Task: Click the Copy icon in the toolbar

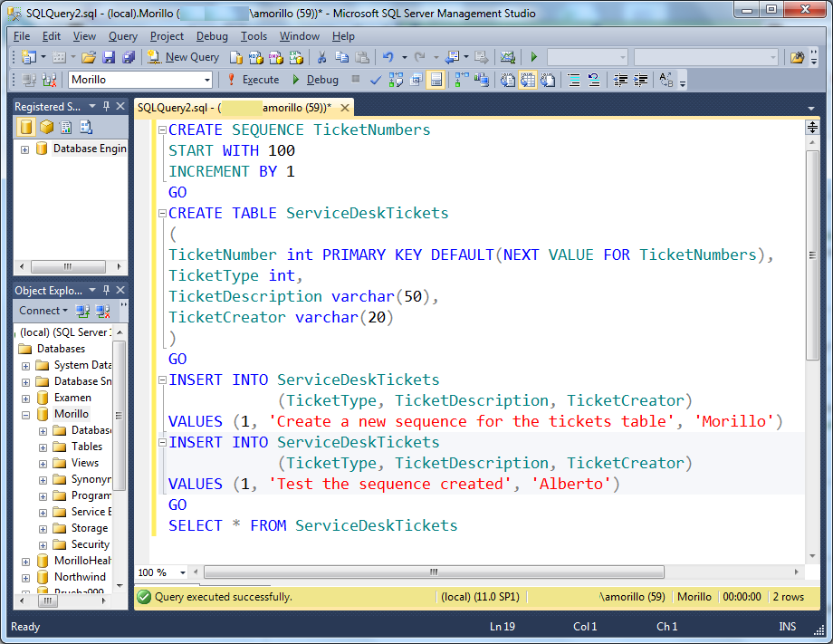Action: coord(341,57)
